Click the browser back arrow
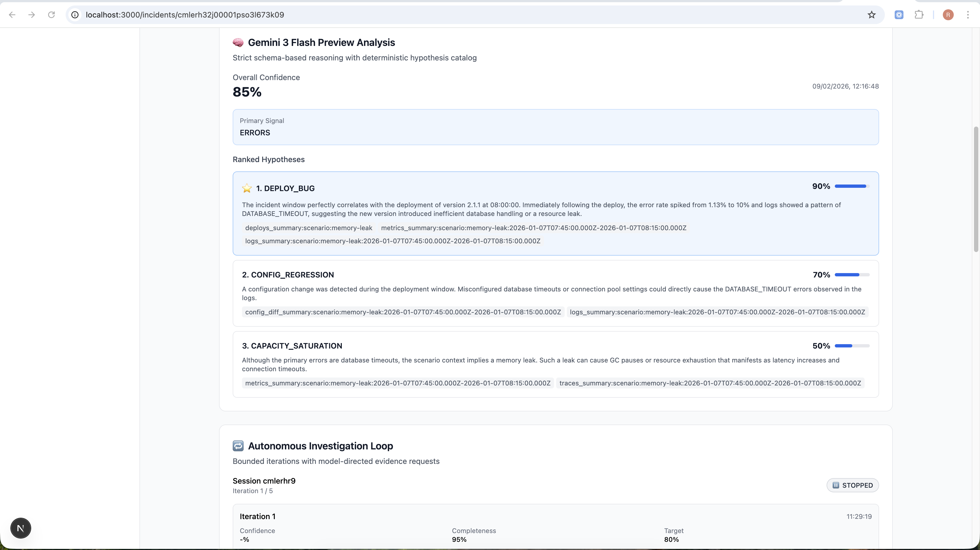This screenshot has width=980, height=550. [12, 15]
